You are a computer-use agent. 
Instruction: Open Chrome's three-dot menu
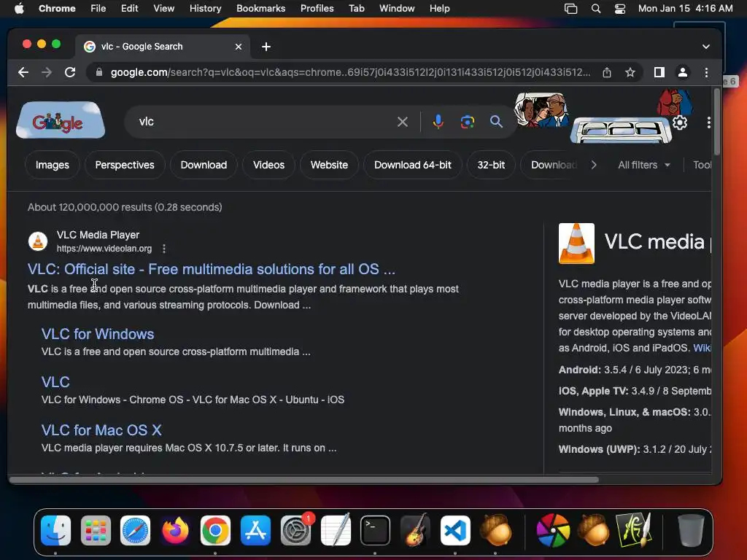pyautogui.click(x=706, y=72)
